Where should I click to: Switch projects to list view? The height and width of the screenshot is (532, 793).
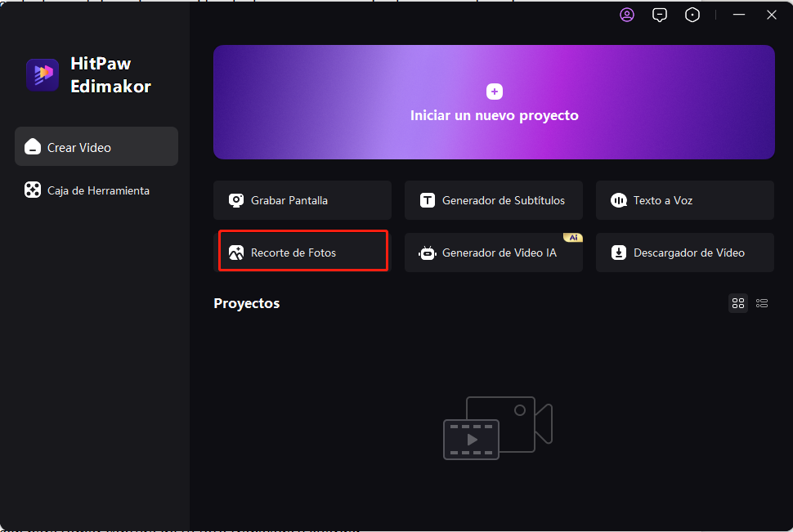tap(762, 303)
